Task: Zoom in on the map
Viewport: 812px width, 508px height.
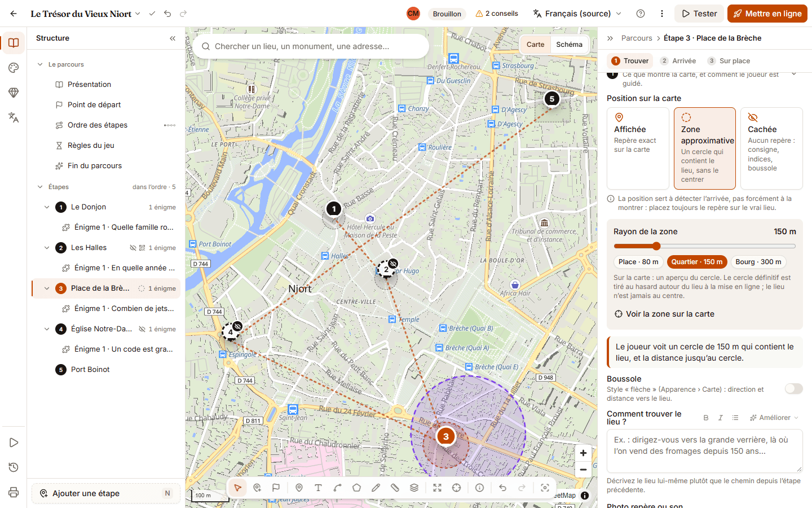Action: tap(583, 453)
